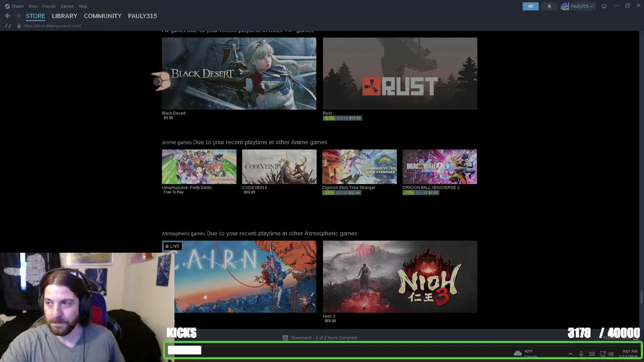Viewport: 644px width, 362px height.
Task: Open the megaphone announcements button
Action: (530, 6)
